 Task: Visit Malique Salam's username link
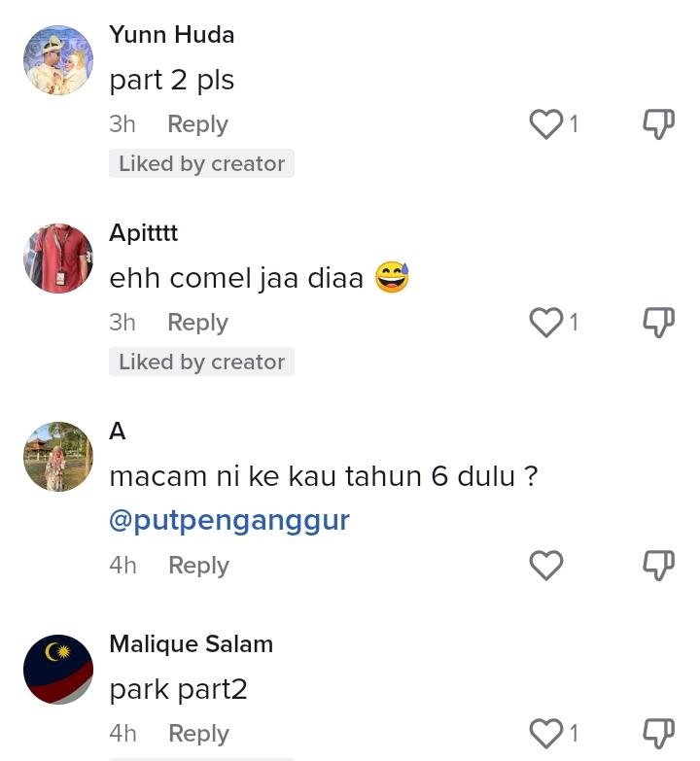191,644
